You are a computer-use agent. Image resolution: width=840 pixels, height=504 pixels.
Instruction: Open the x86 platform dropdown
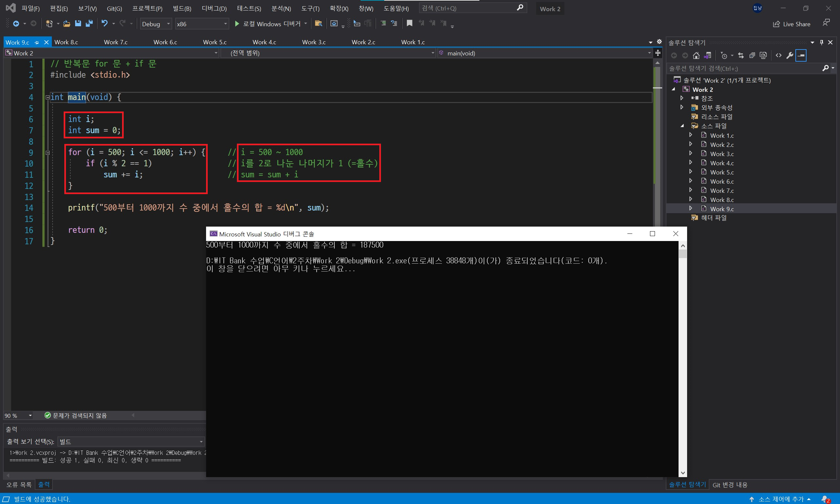201,24
